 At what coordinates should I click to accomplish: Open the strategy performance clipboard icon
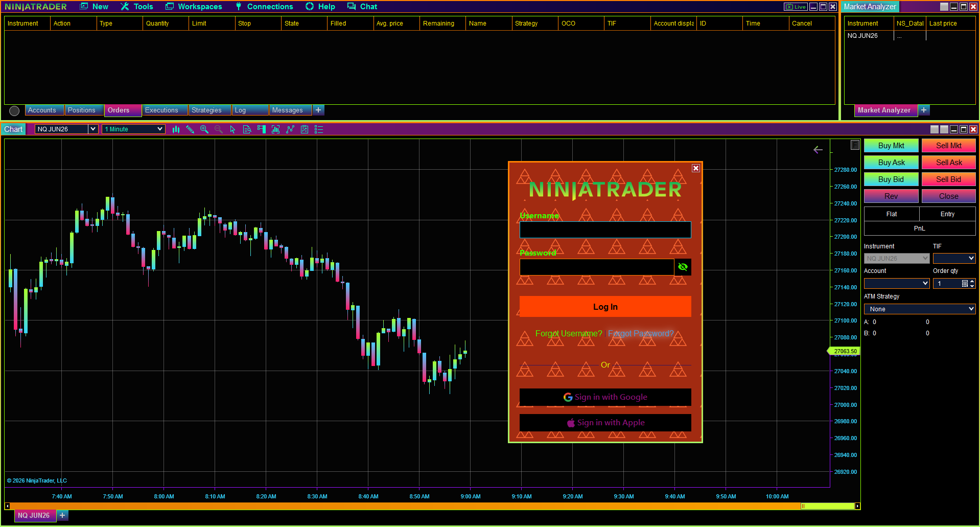[x=305, y=129]
